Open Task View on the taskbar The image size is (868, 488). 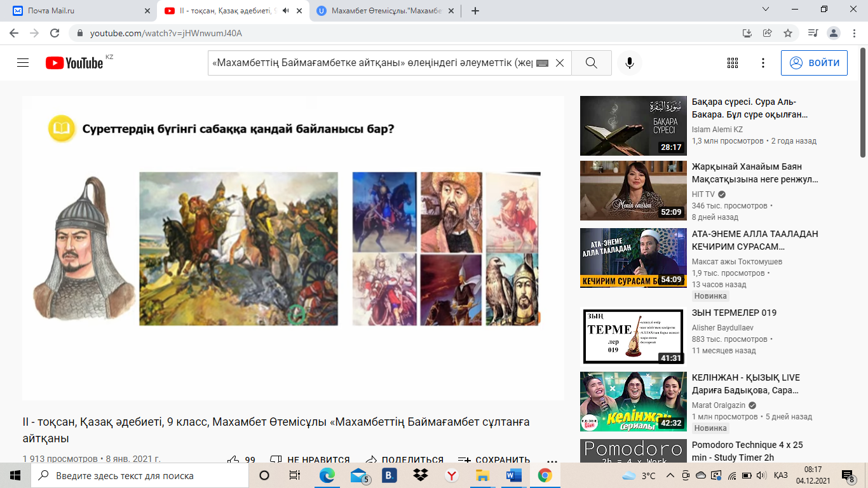(x=295, y=475)
